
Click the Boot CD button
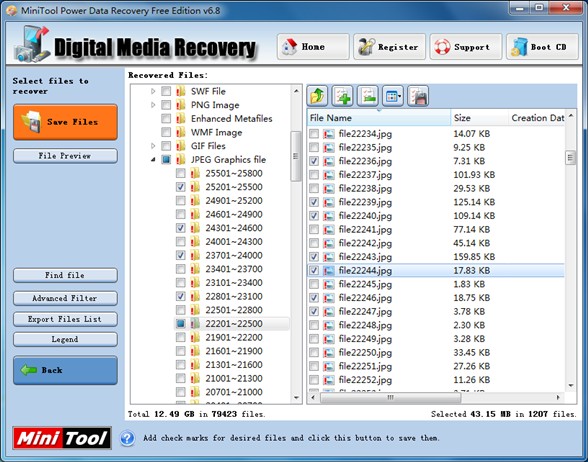tap(542, 47)
